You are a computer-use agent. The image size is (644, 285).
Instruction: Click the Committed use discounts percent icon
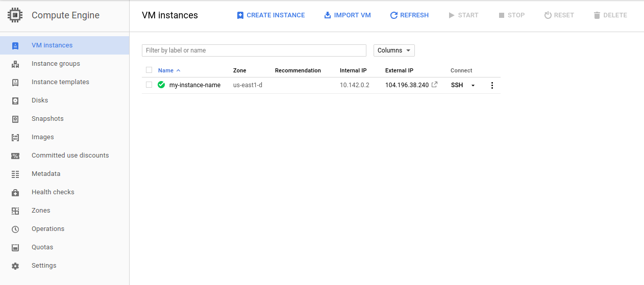click(15, 156)
